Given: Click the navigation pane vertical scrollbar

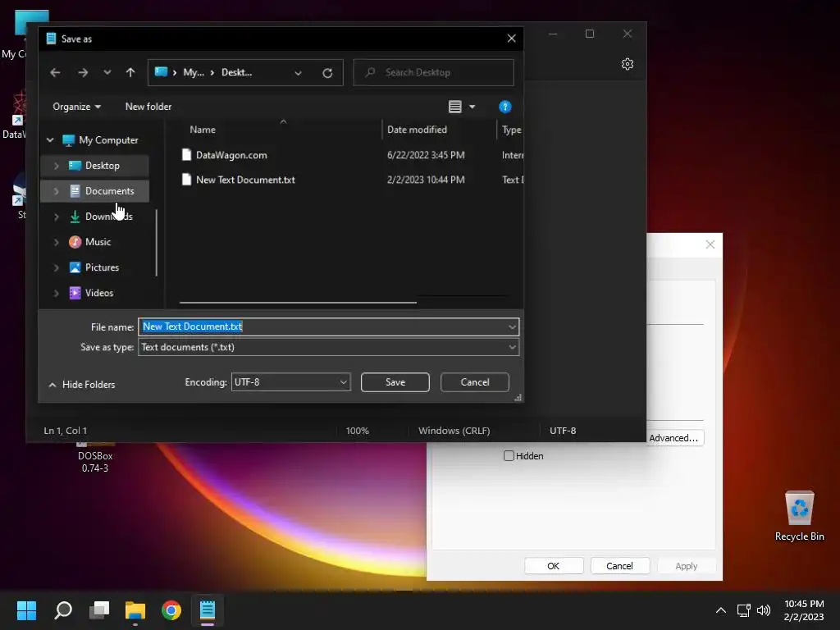Looking at the screenshot, I should (x=157, y=242).
